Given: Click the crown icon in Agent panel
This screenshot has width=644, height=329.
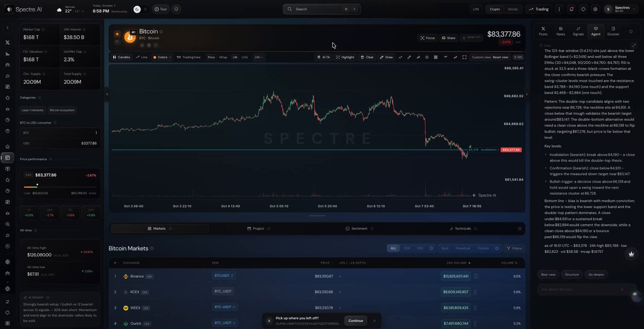Looking at the screenshot, I should coord(631,254).
